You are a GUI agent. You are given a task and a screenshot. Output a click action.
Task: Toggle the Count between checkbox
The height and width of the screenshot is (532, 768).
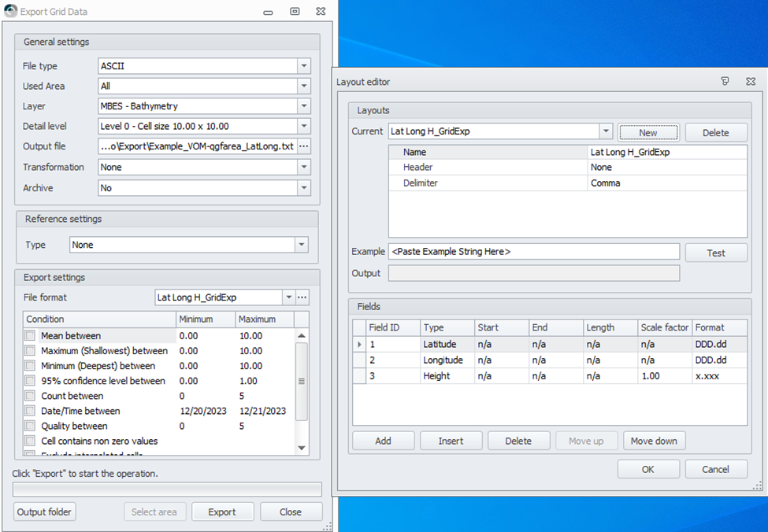(x=30, y=396)
